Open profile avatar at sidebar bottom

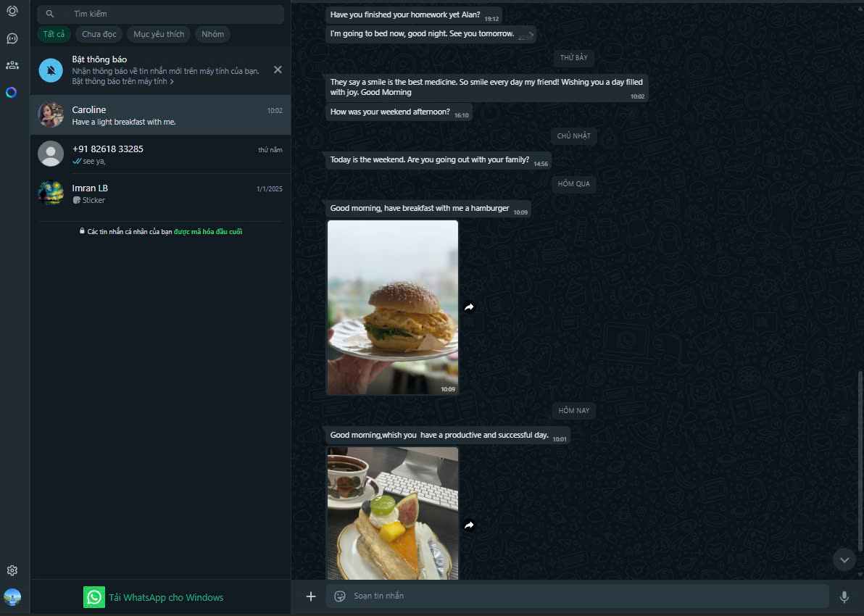(x=12, y=596)
